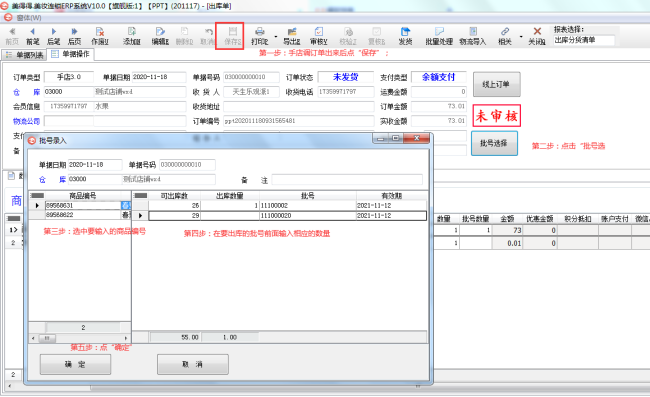Undo changes with the 取消 toolbar icon

coord(209,36)
